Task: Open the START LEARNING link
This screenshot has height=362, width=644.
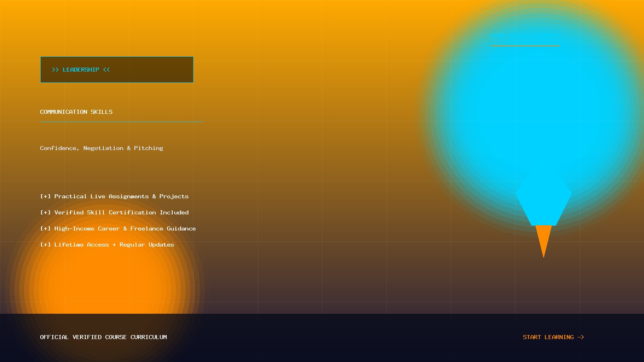Action: click(x=553, y=337)
